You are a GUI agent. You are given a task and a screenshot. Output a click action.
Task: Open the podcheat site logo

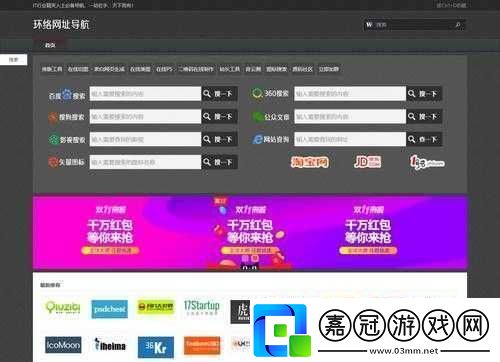[x=110, y=309]
